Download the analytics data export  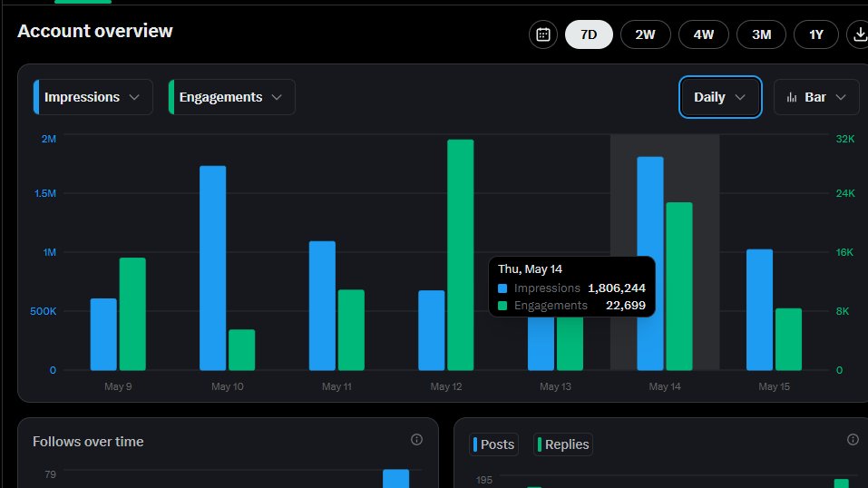(858, 34)
